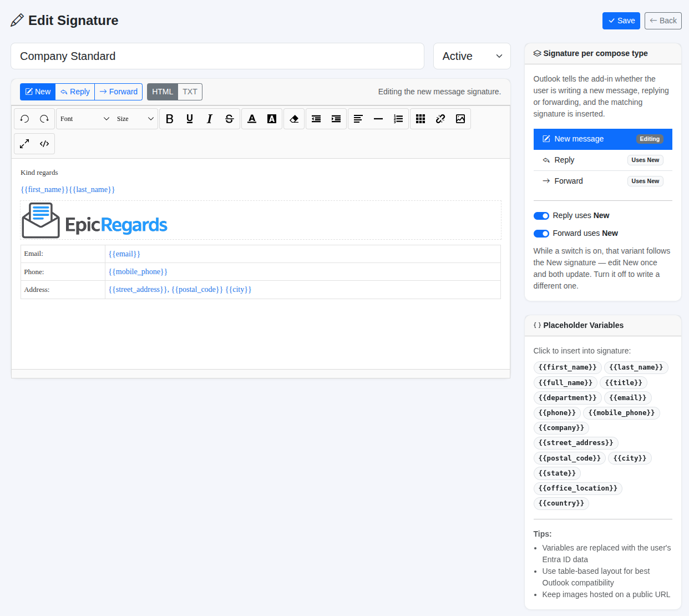Click the code view icon
Image resolution: width=689 pixels, height=616 pixels.
click(44, 144)
